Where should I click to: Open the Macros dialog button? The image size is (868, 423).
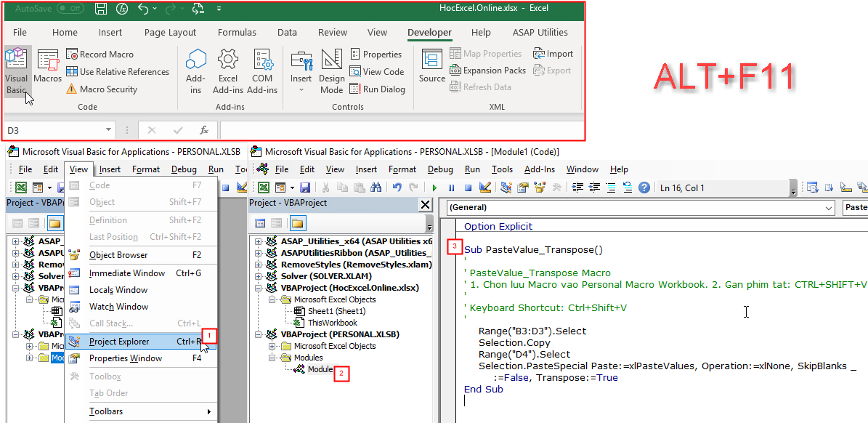tap(48, 66)
